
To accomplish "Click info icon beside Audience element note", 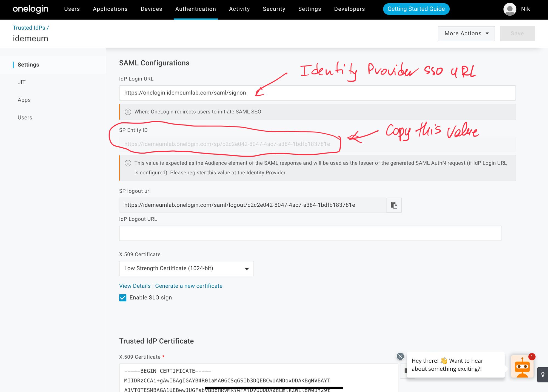I will click(x=128, y=163).
